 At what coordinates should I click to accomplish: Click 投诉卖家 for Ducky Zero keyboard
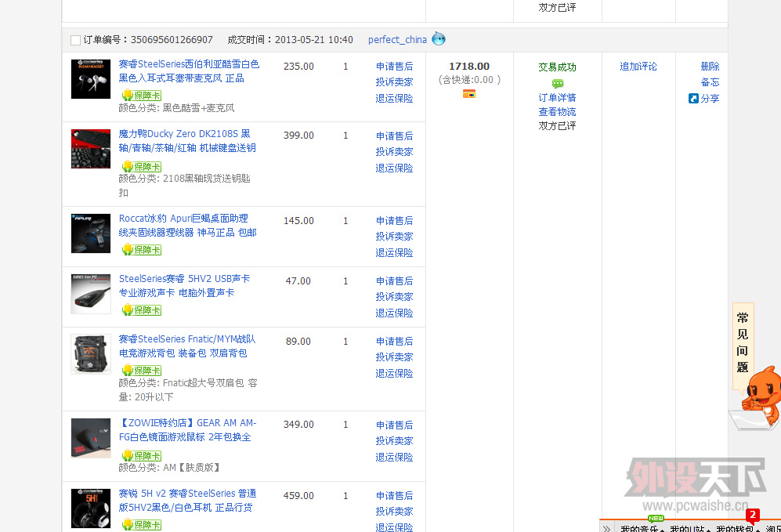(x=395, y=152)
